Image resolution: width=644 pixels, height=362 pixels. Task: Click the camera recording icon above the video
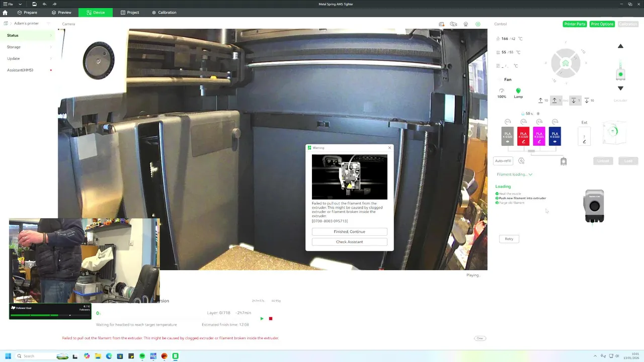453,24
